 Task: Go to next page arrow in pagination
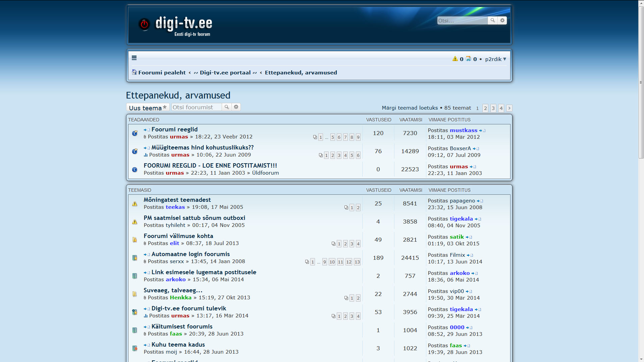509,108
